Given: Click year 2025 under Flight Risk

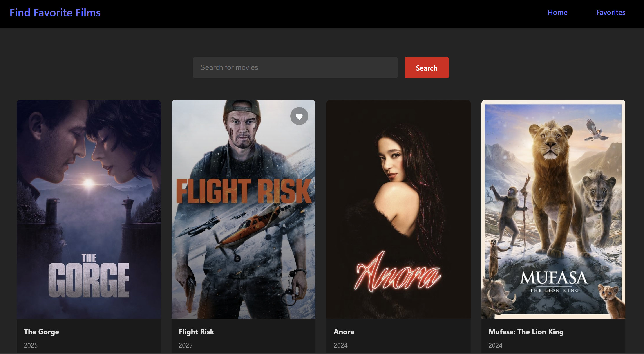Looking at the screenshot, I should pyautogui.click(x=186, y=345).
